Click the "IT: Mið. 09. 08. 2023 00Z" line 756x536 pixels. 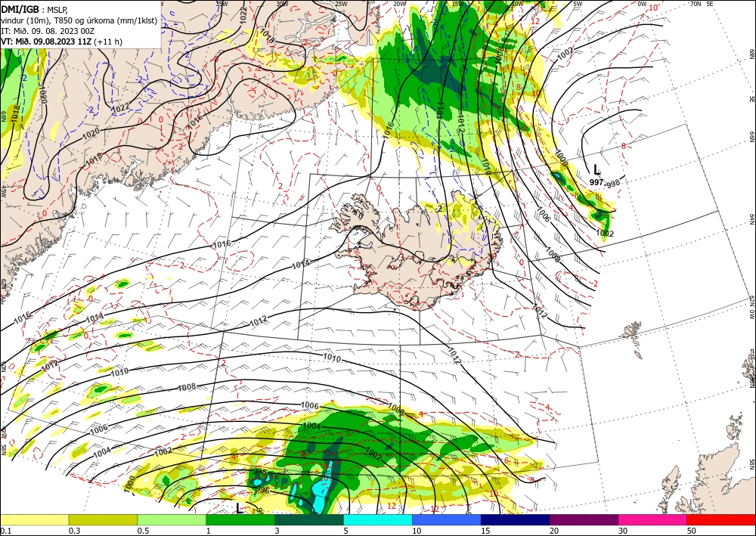(48, 31)
